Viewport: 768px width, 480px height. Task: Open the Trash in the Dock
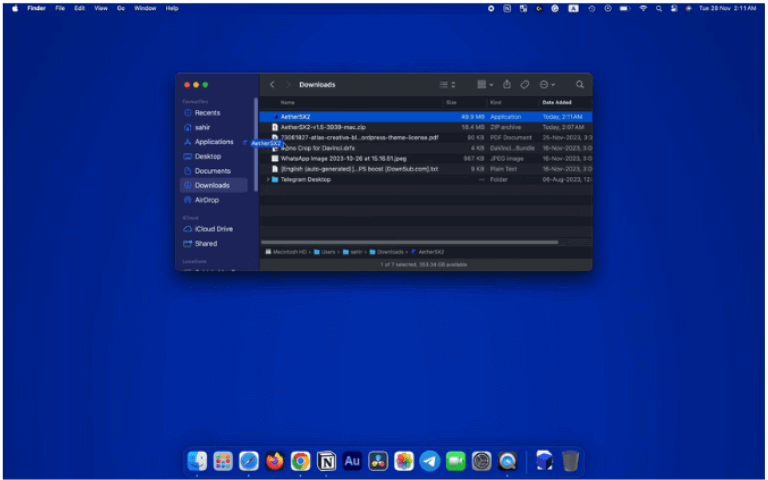click(570, 461)
